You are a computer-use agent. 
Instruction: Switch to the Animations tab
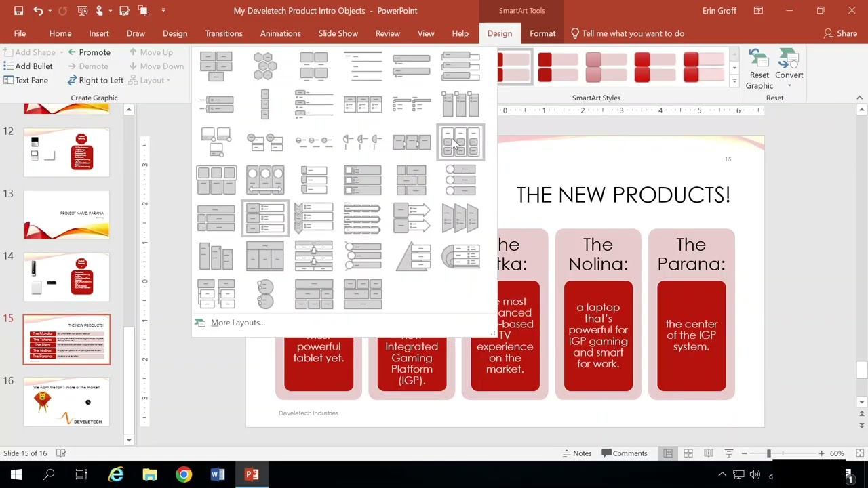coord(280,33)
